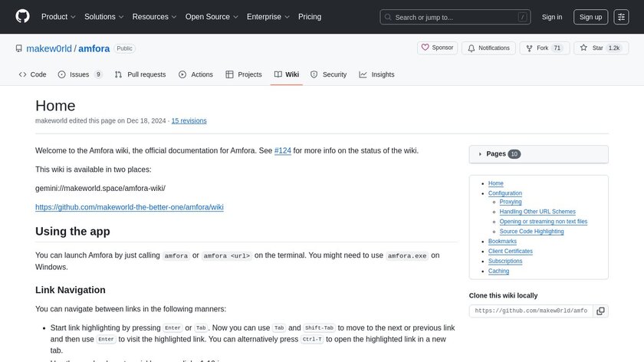Click the Sponsor heart button

click(x=437, y=48)
